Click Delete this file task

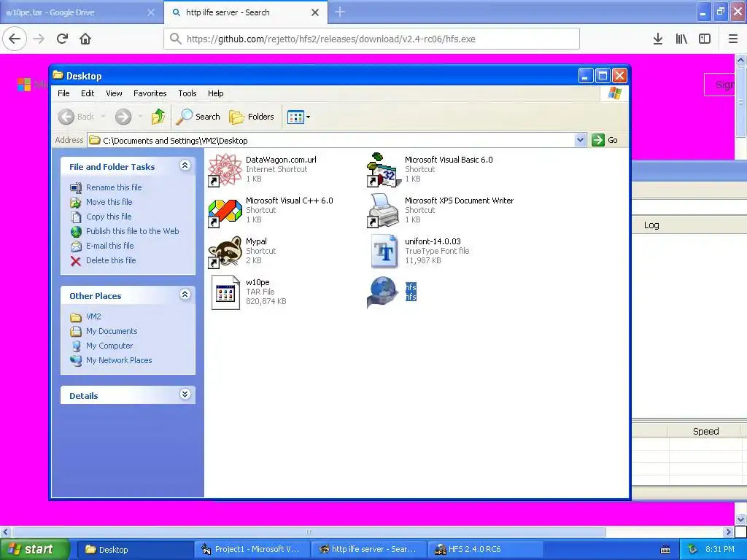click(111, 260)
